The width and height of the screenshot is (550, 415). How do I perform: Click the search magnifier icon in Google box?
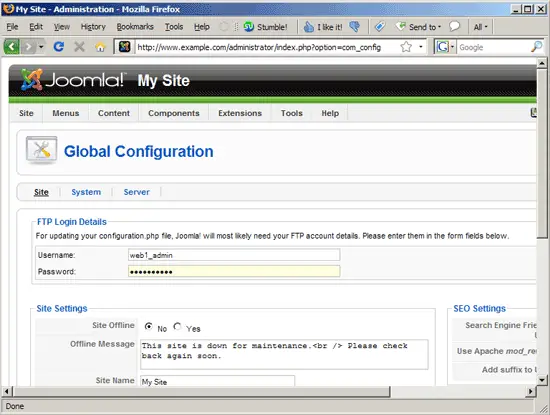pyautogui.click(x=536, y=47)
